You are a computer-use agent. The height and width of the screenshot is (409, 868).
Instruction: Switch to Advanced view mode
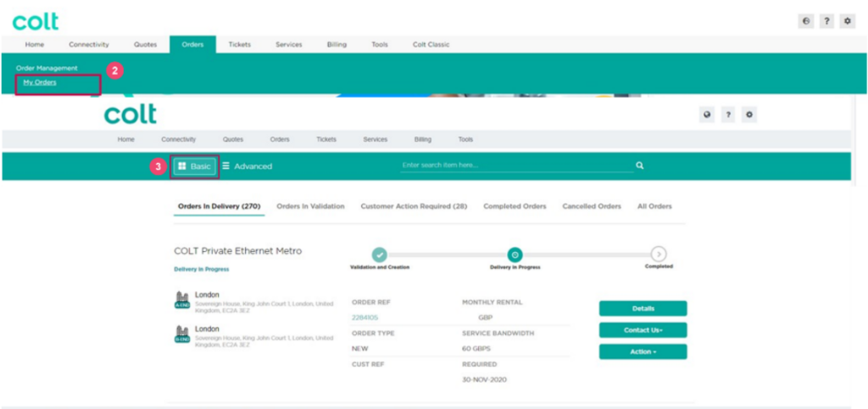pyautogui.click(x=253, y=166)
